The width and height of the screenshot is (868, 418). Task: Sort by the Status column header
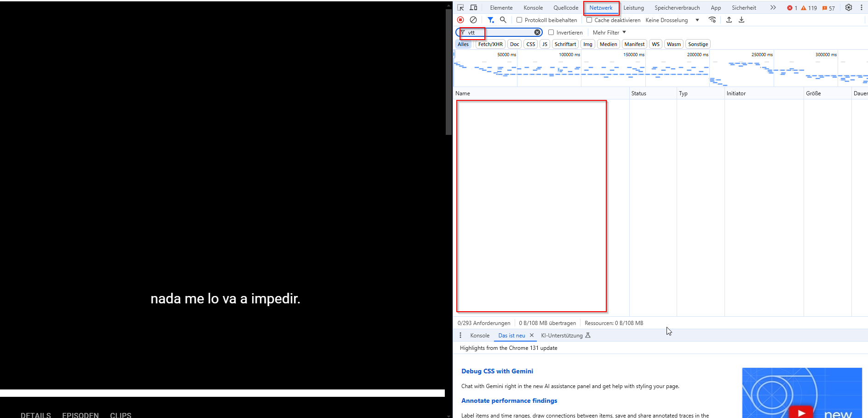[x=653, y=93]
